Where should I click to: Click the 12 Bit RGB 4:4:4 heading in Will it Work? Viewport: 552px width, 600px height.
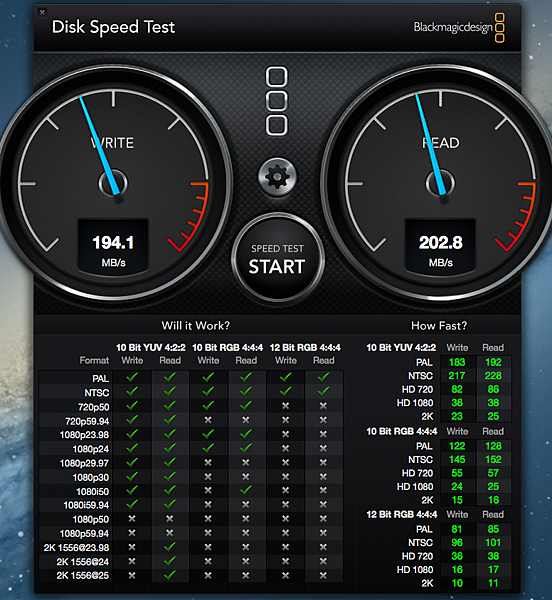point(305,347)
